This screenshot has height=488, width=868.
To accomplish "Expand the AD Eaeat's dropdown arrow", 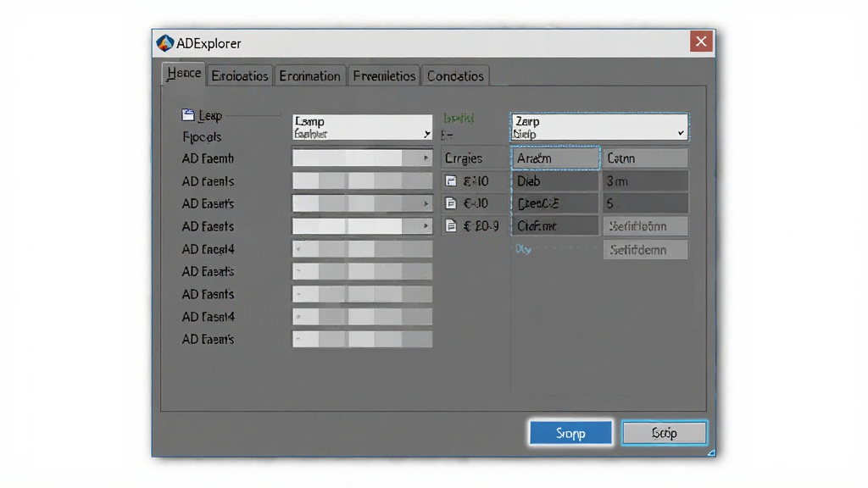I will [x=426, y=203].
